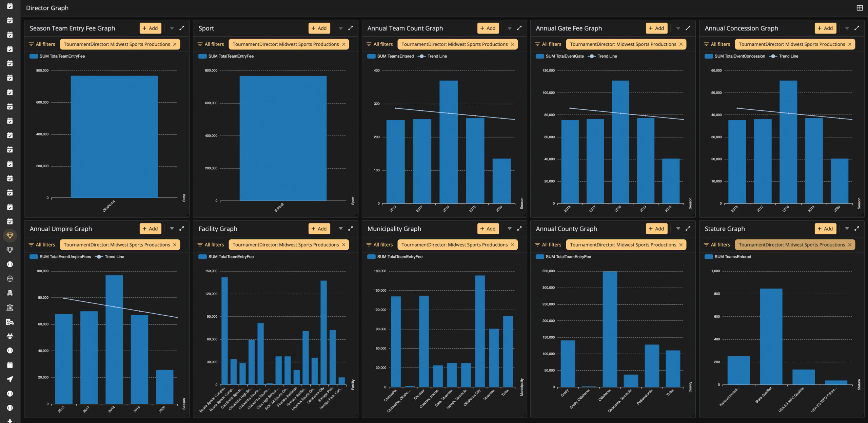Open the biohazard sidebar icon
The height and width of the screenshot is (423, 868).
coord(10,336)
